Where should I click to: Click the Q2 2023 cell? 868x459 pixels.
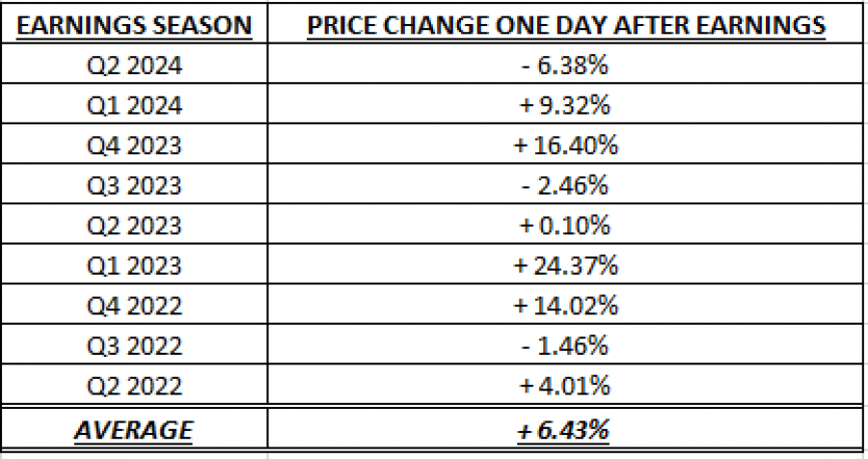click(x=134, y=226)
